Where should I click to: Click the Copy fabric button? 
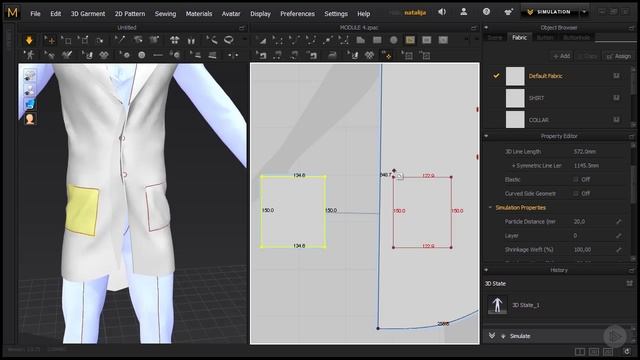(x=588, y=56)
